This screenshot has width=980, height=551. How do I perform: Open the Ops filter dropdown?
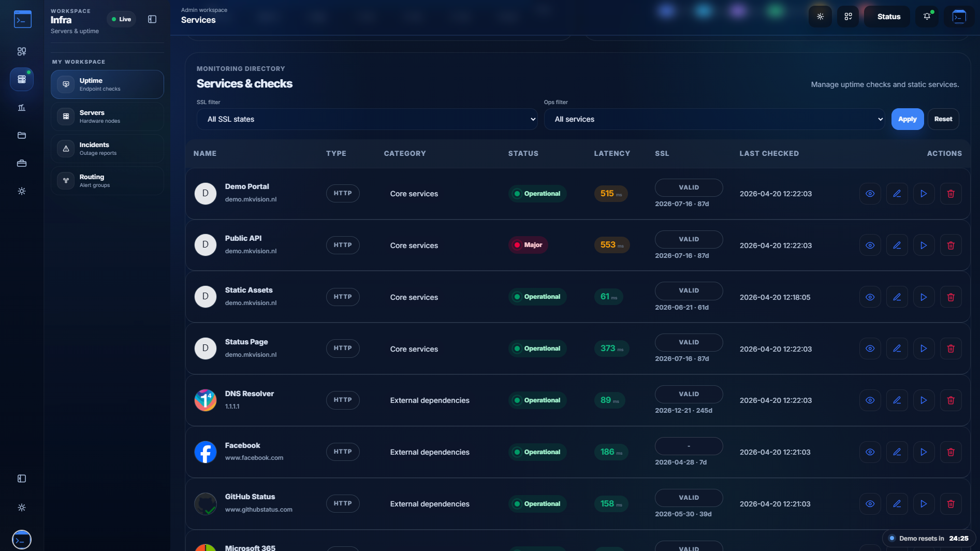714,119
